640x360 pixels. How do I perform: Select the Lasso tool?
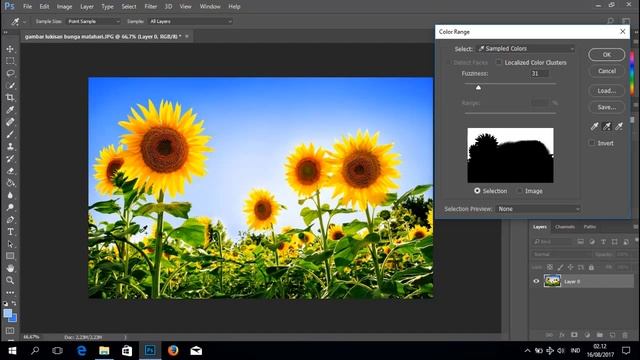coord(10,73)
